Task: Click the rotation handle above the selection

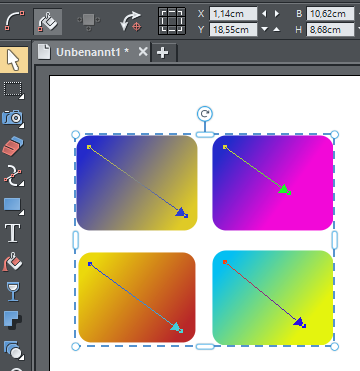Action: point(205,114)
